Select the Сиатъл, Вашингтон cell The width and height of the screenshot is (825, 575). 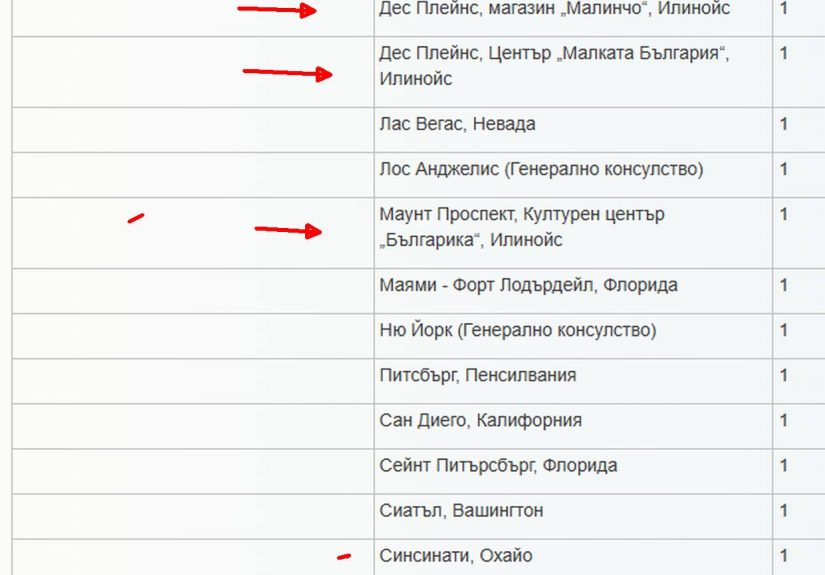(461, 511)
